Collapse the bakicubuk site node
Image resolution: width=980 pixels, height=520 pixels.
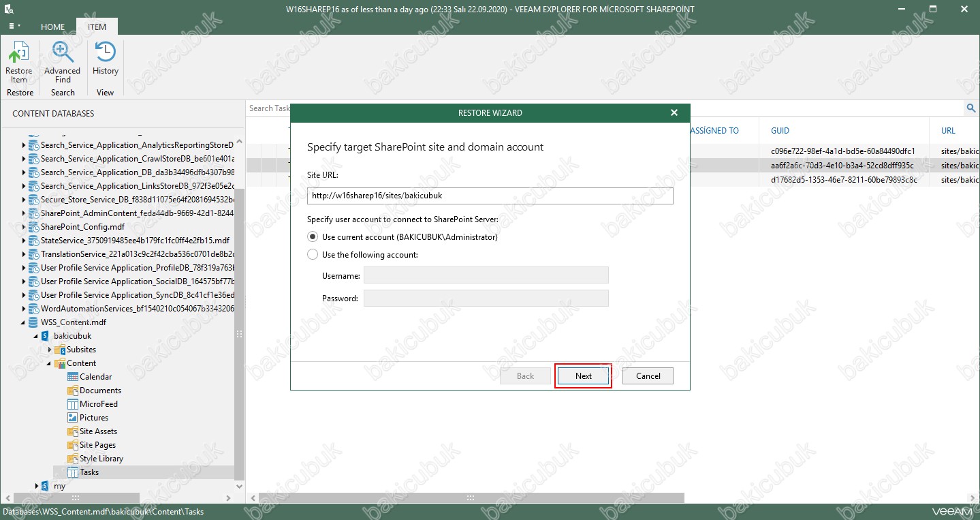[36, 336]
